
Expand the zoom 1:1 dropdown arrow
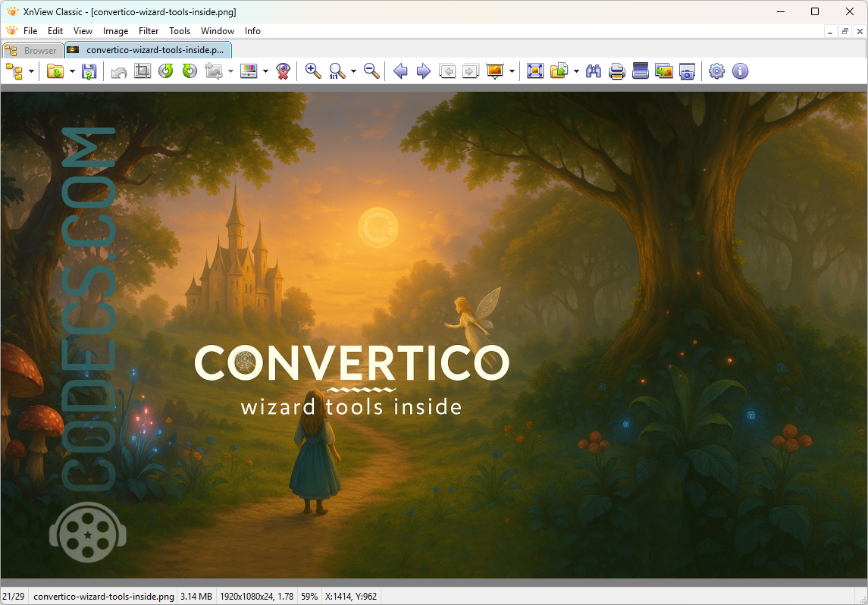354,71
